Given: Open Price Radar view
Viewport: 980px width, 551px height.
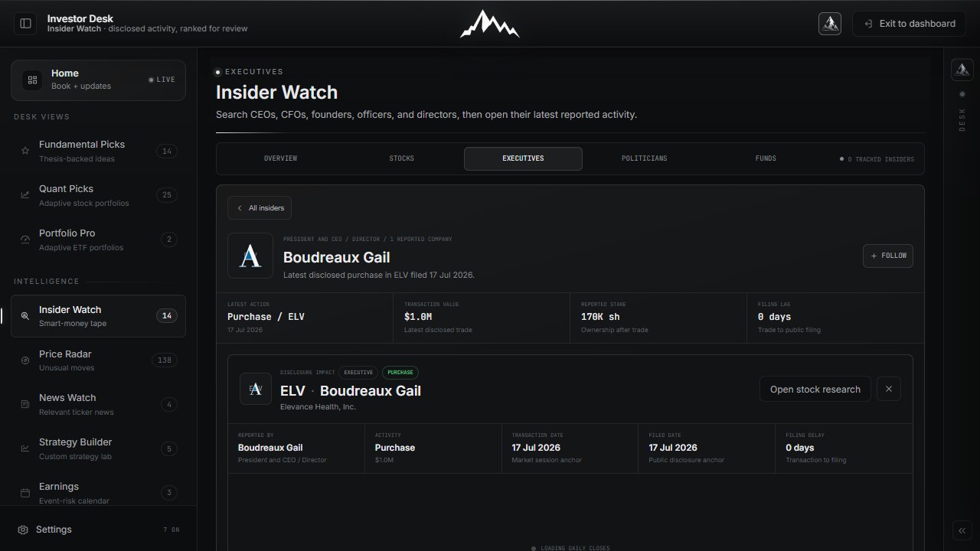Looking at the screenshot, I should tap(98, 360).
